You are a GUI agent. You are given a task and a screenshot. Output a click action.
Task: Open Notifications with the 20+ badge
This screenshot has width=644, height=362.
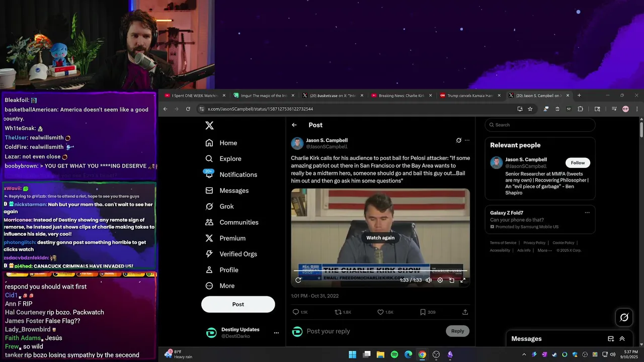pos(231,174)
